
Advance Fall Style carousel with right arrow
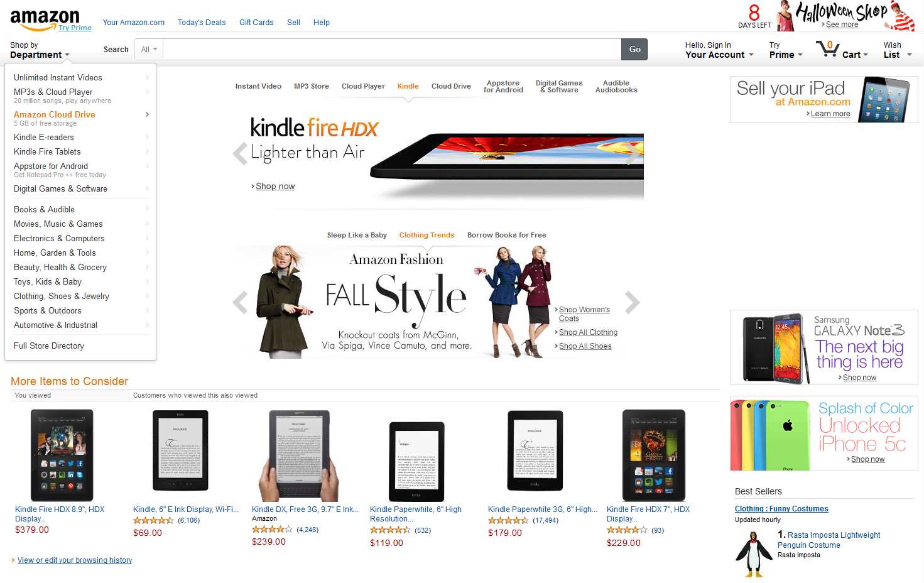tap(632, 302)
